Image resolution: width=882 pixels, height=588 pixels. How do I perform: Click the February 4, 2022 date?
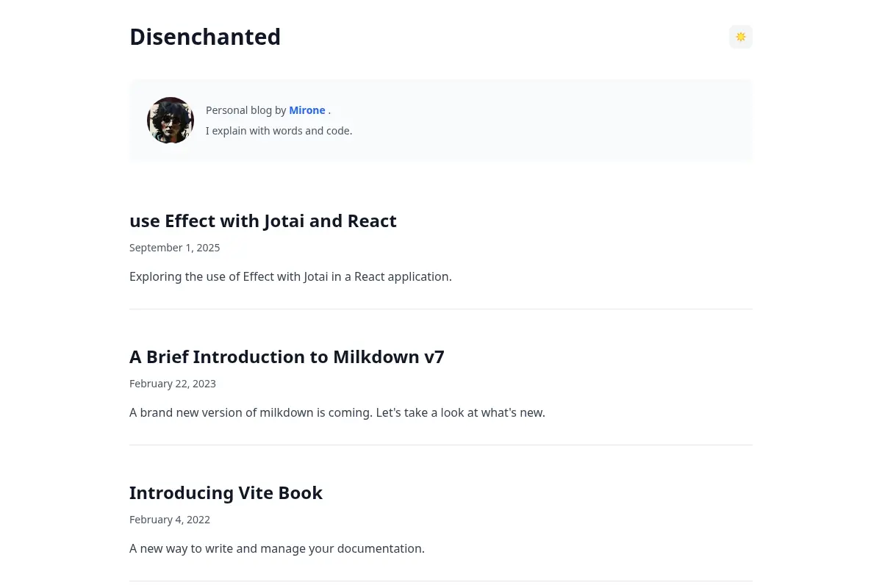point(170,520)
